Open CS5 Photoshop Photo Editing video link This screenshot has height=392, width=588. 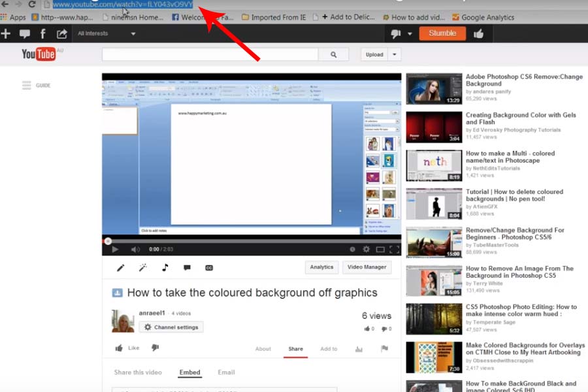[521, 310]
